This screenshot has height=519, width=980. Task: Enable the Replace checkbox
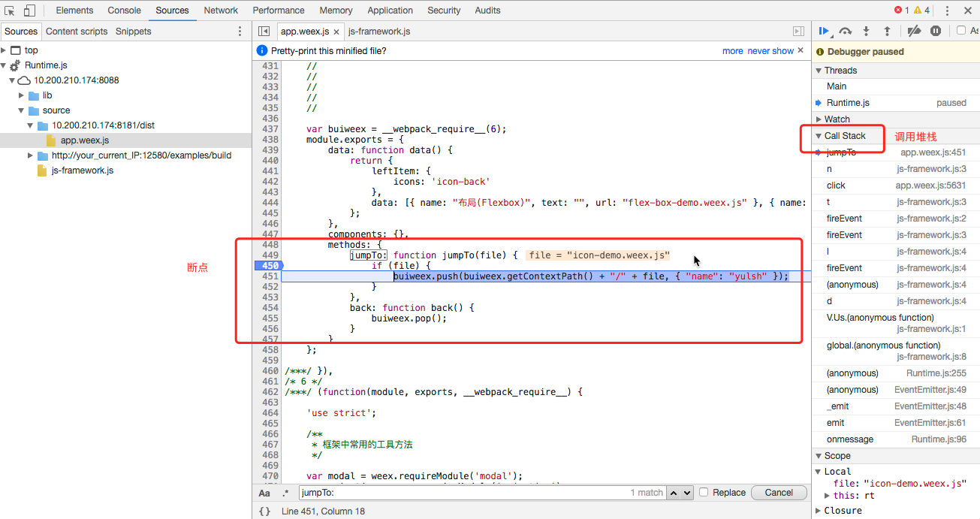click(704, 493)
